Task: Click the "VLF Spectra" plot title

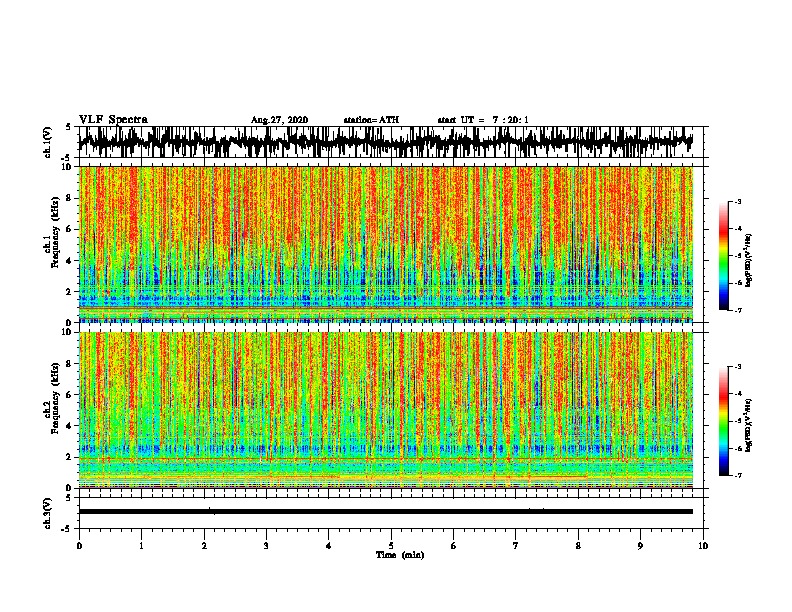Action: (x=113, y=120)
